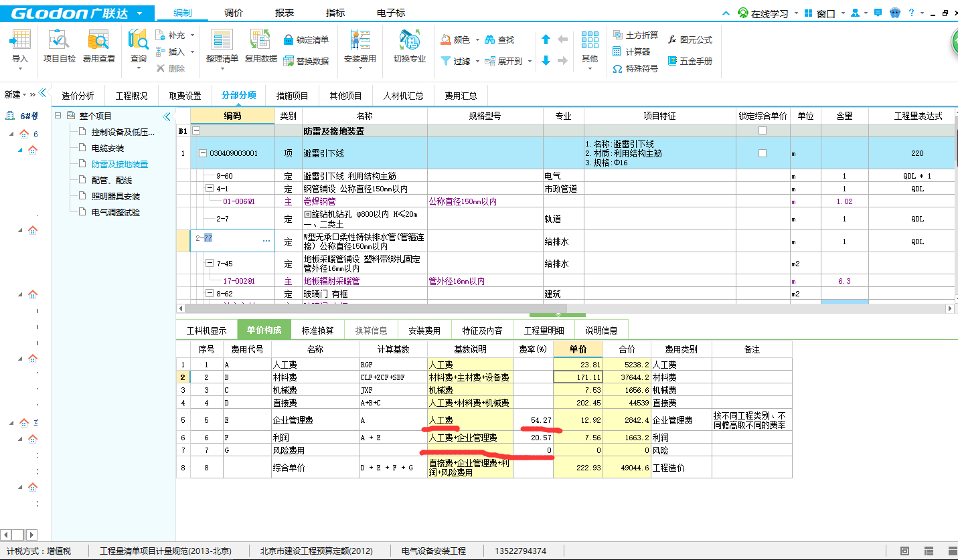Image resolution: width=958 pixels, height=560 pixels.
Task: Click the 查找 binoculars find icon
Action: pos(489,40)
